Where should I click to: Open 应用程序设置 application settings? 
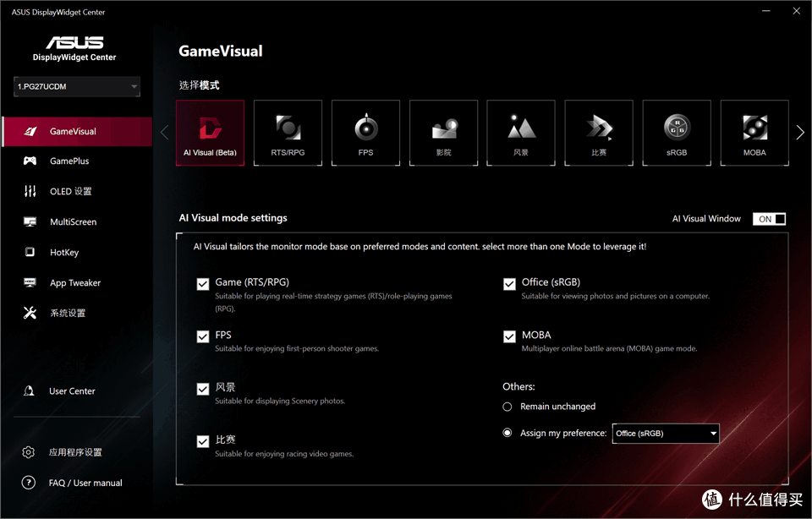75,452
